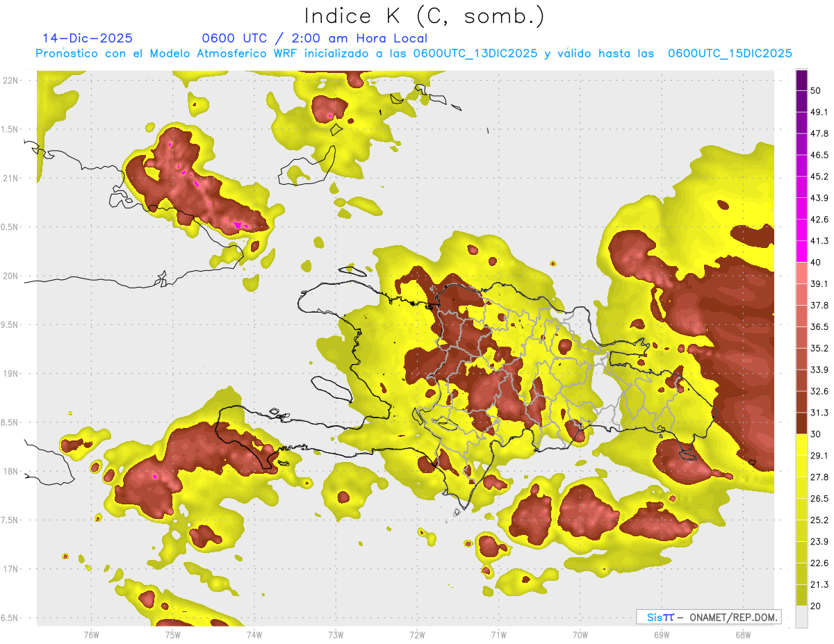Click the '70W' longitude label
The width and height of the screenshot is (834, 644).
(x=580, y=634)
